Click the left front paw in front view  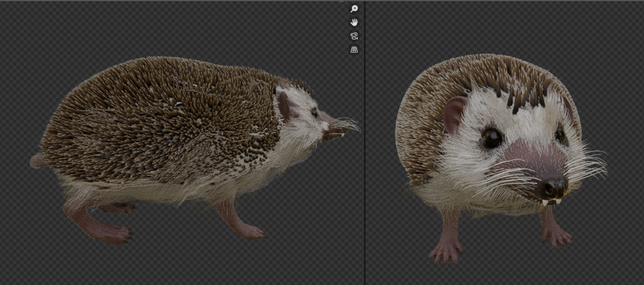tap(446, 252)
